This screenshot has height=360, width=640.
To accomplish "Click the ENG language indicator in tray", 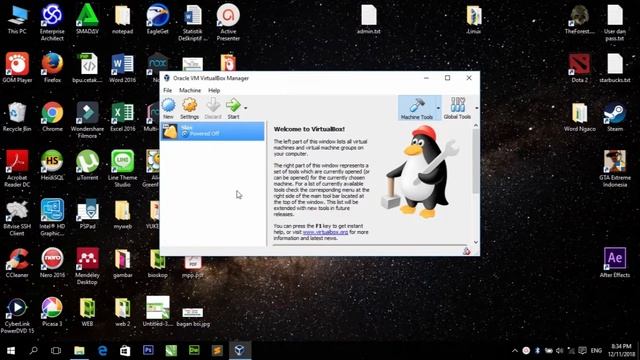I will [x=596, y=351].
